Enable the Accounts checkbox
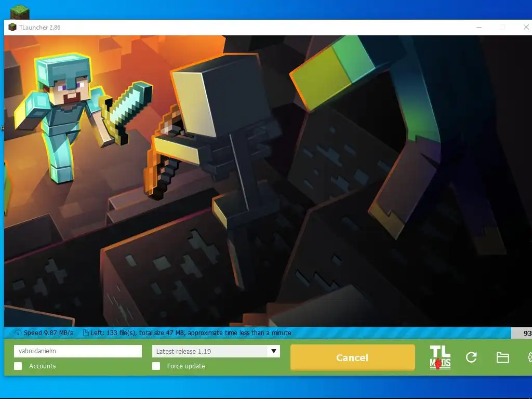This screenshot has width=532, height=399. [x=18, y=366]
